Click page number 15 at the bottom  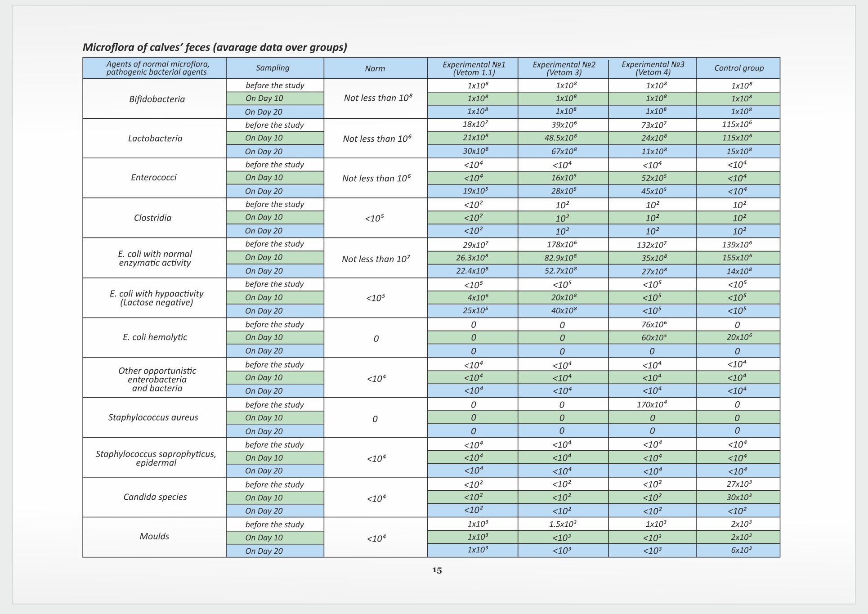click(x=437, y=570)
